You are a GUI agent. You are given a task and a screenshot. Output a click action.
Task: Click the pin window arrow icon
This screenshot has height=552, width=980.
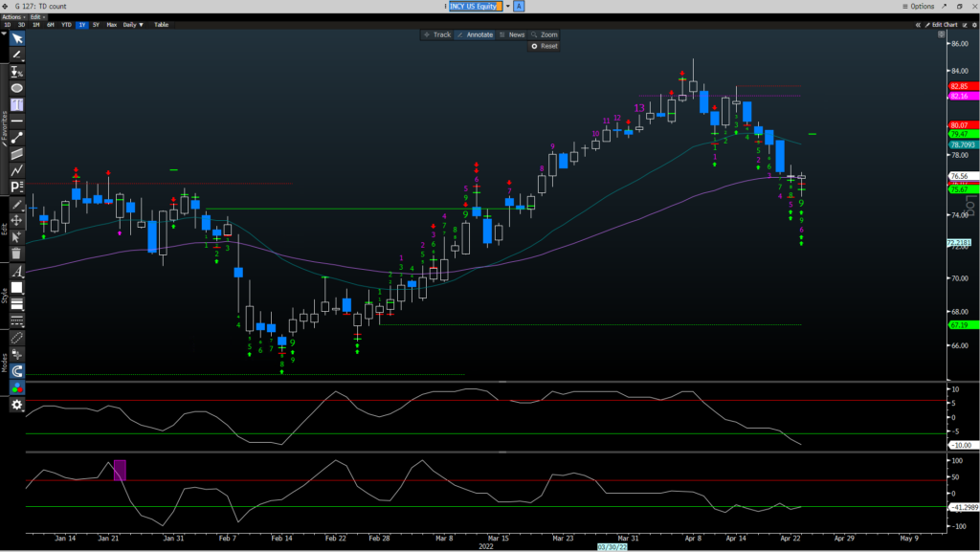pyautogui.click(x=944, y=7)
